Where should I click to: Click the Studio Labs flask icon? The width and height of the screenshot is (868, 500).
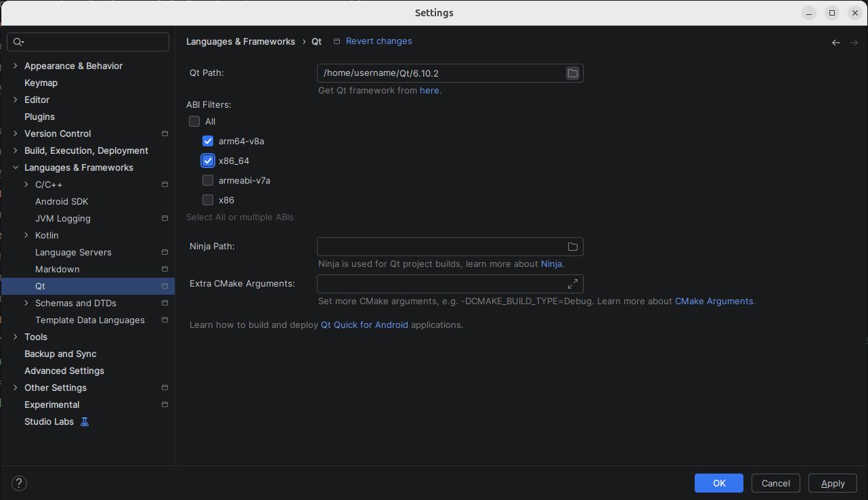click(x=85, y=421)
